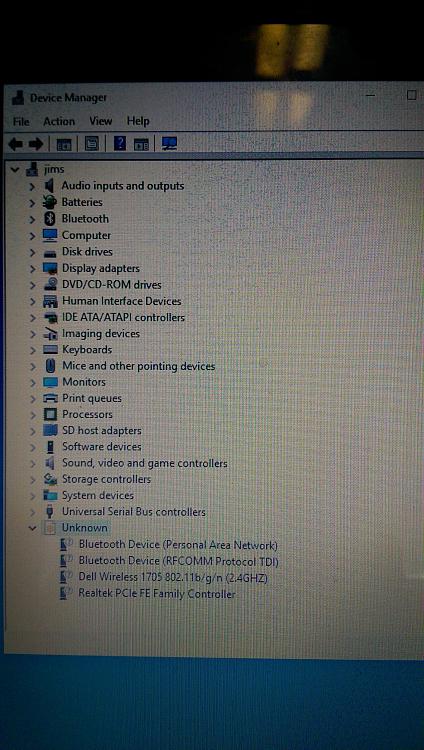Select the Unknown category label
Viewport: 424px width, 750px height.
tap(84, 528)
